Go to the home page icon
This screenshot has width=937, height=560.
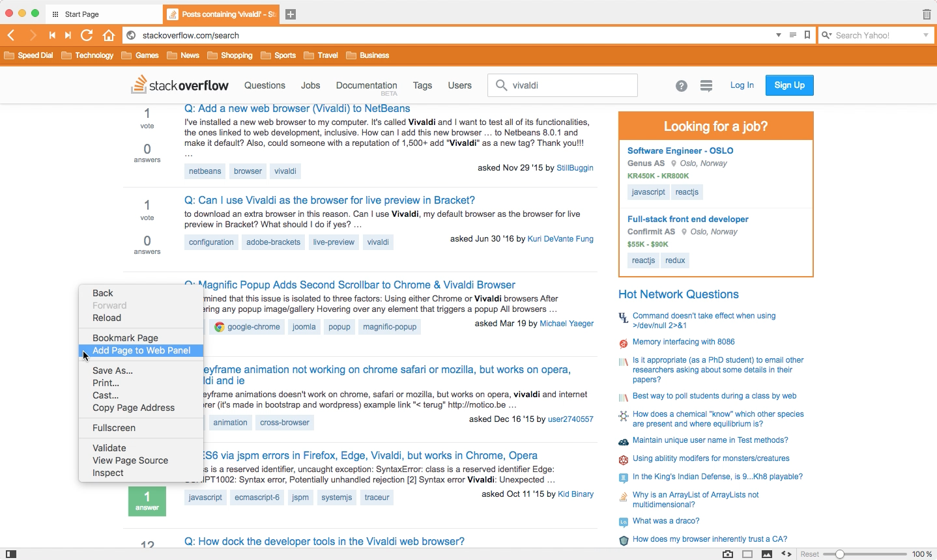[x=109, y=35]
